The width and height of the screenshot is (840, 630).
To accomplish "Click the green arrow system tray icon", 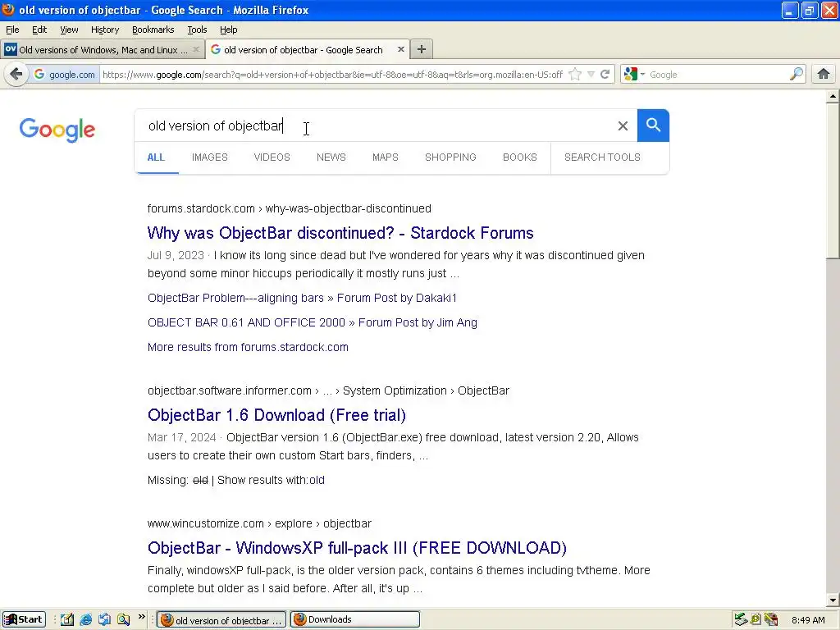I will pyautogui.click(x=741, y=619).
